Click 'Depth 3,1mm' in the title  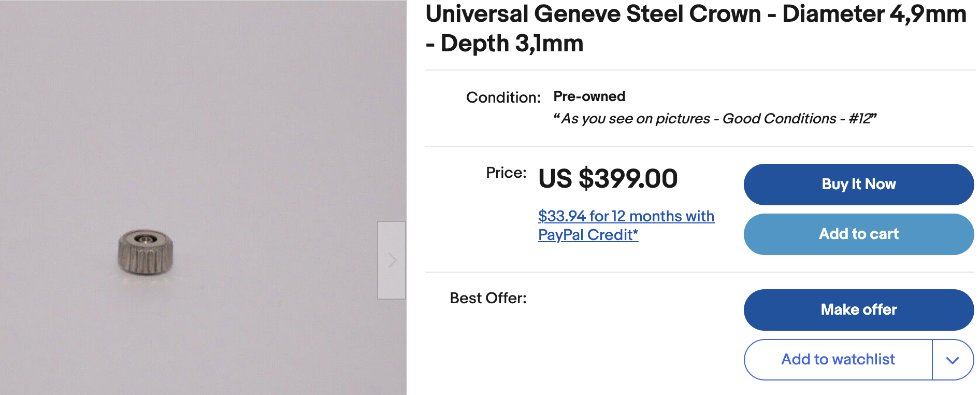[x=512, y=44]
